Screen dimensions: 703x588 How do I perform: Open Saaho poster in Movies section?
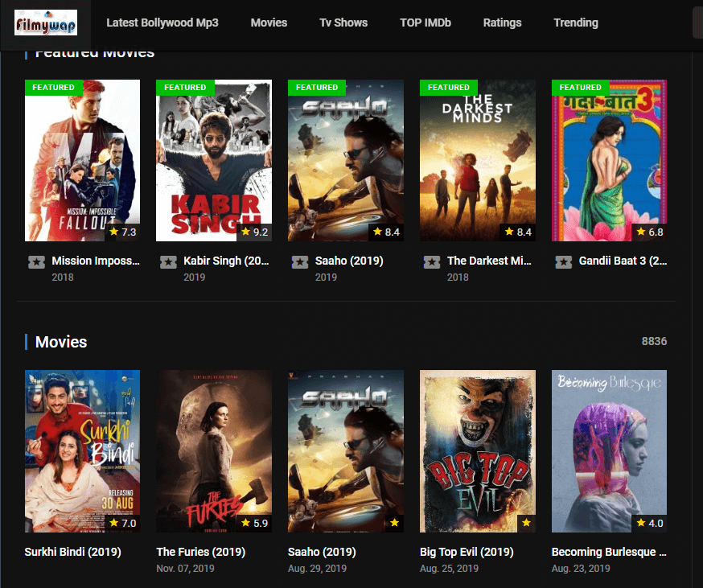pyautogui.click(x=346, y=451)
